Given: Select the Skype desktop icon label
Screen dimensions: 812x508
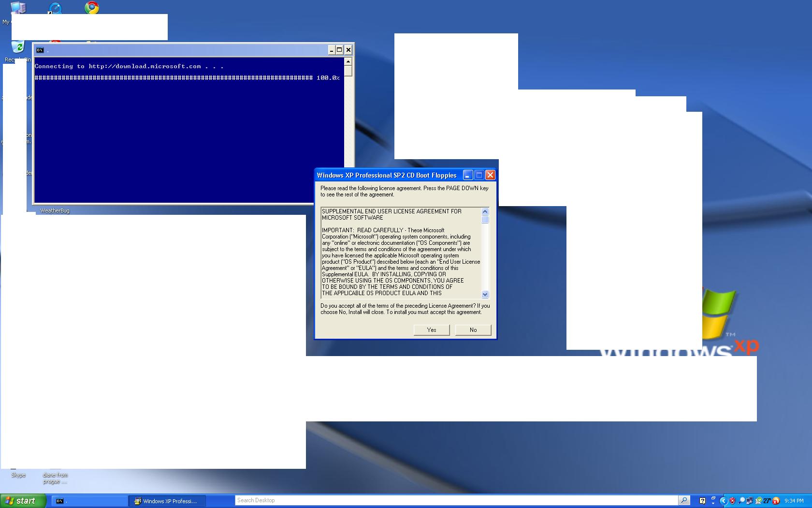Looking at the screenshot, I should 18,475.
